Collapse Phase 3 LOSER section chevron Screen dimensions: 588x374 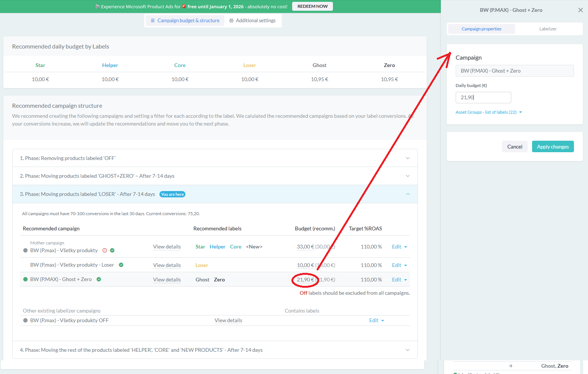[x=407, y=194]
